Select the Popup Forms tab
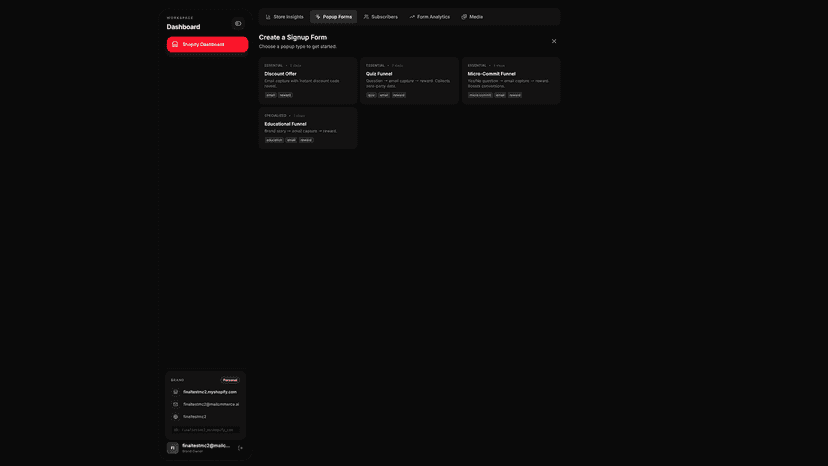Screen dimensions: 828x466 [334, 17]
